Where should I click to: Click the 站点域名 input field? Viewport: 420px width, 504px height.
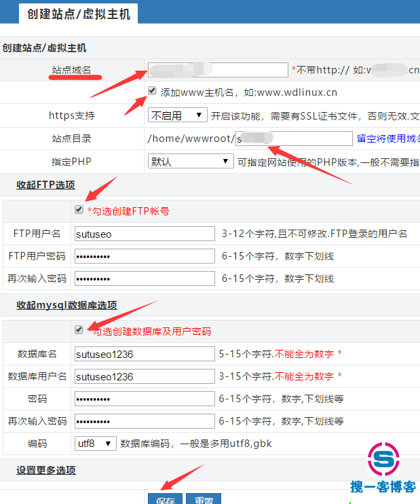pos(218,70)
